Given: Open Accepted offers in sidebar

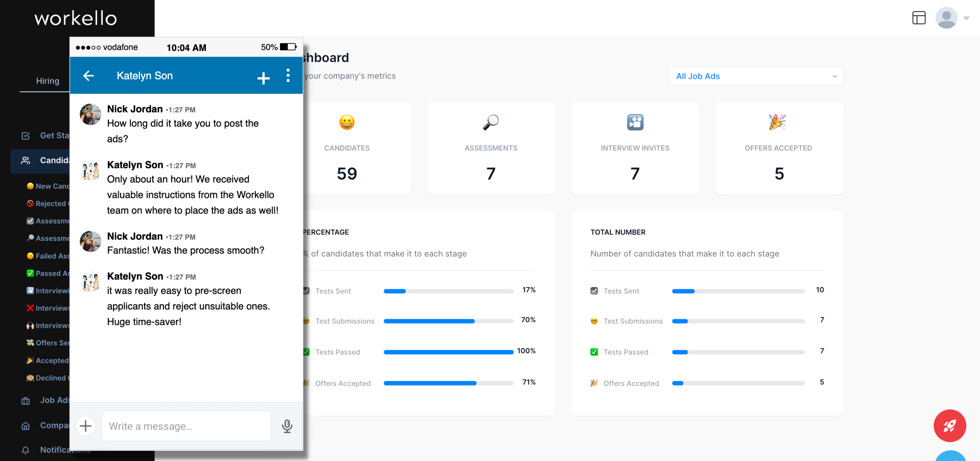Looking at the screenshot, I should click(x=48, y=360).
